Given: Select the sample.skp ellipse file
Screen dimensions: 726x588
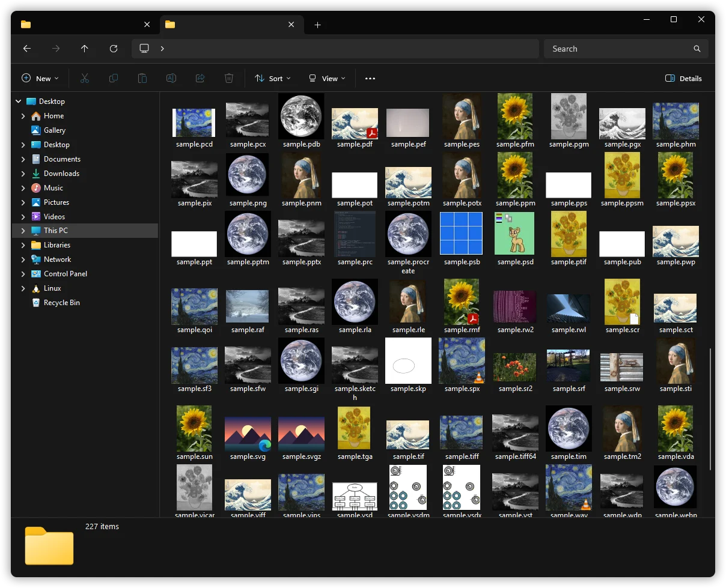Looking at the screenshot, I should pos(408,360).
